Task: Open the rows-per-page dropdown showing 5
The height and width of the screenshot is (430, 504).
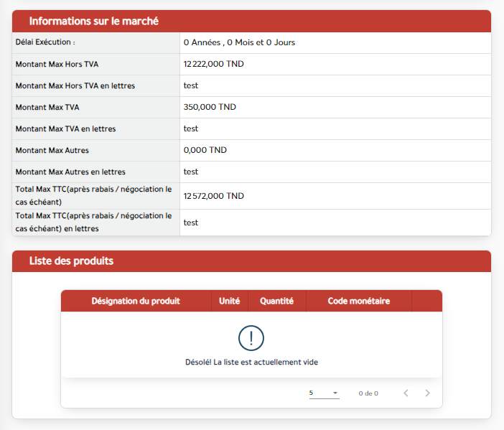Action: point(324,393)
